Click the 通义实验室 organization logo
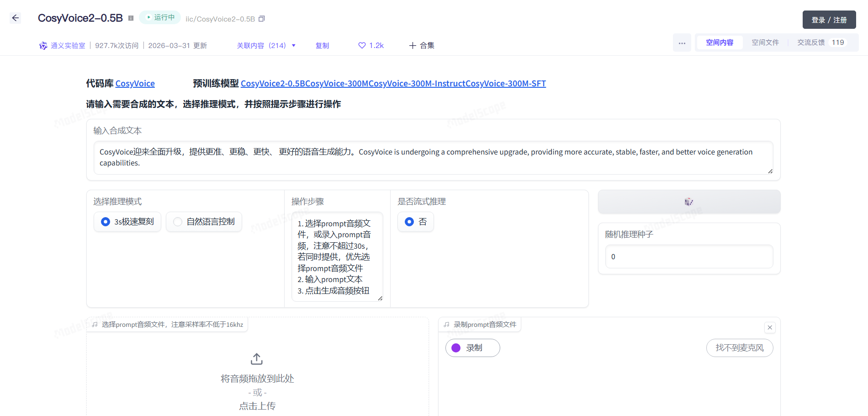Image resolution: width=868 pixels, height=416 pixels. pos(43,46)
